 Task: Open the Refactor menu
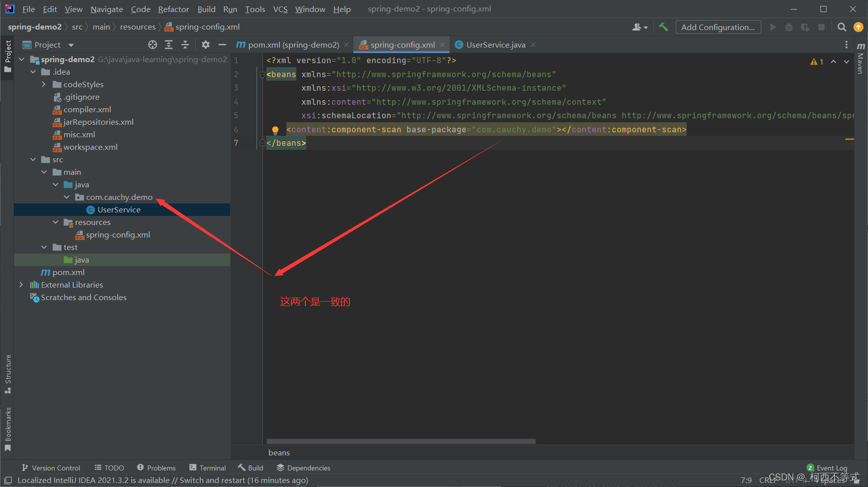coord(173,9)
